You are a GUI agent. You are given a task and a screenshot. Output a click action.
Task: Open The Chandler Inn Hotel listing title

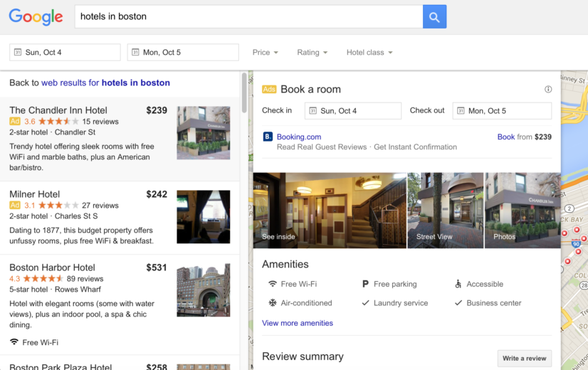(x=58, y=110)
